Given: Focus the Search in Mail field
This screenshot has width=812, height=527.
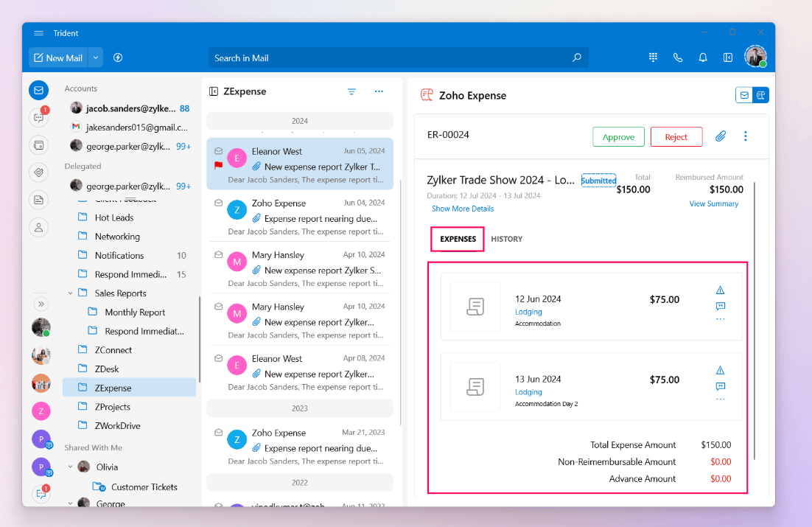Looking at the screenshot, I should coord(398,58).
